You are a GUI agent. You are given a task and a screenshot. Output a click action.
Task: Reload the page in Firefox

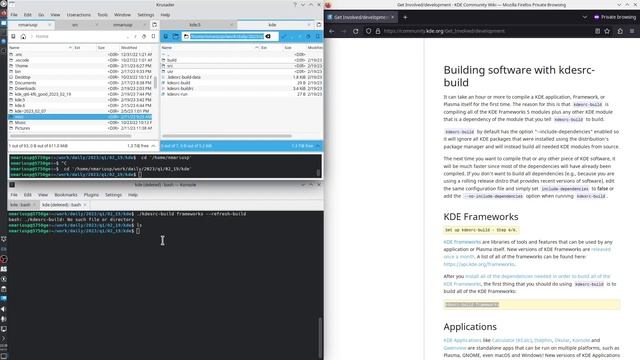pos(356,31)
